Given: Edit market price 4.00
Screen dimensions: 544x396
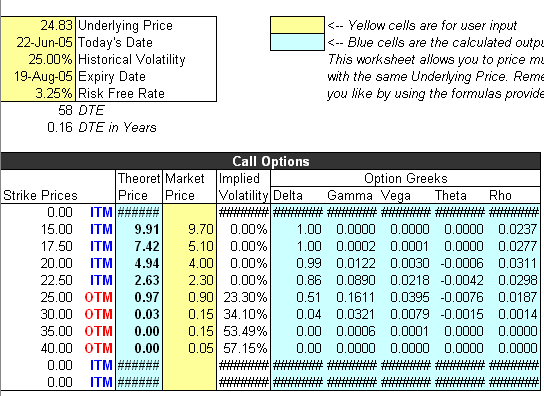Looking at the screenshot, I should 189,263.
